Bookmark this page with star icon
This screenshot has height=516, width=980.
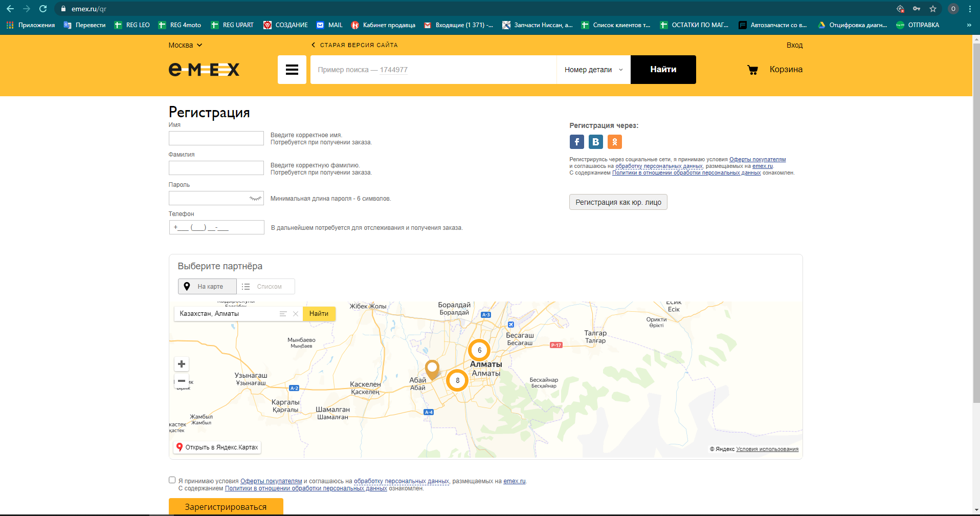coord(933,9)
